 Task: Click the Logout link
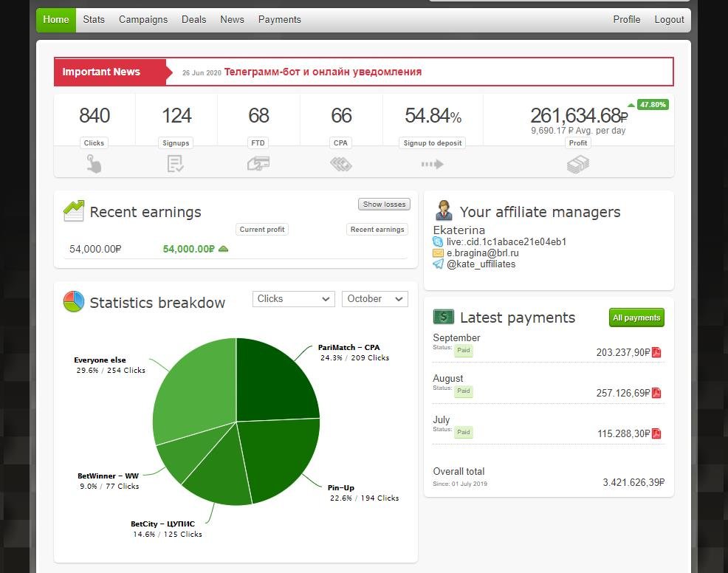point(669,20)
